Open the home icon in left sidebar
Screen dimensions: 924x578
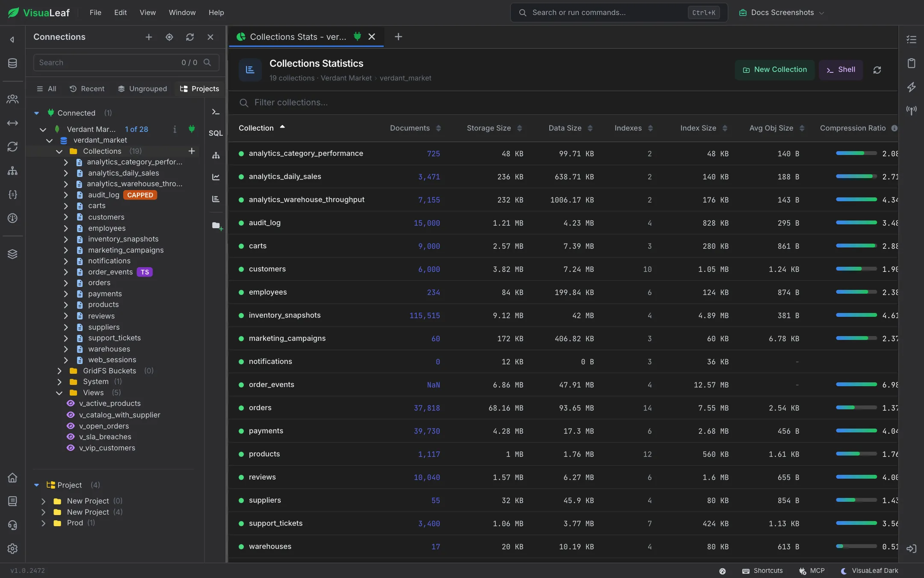click(12, 477)
